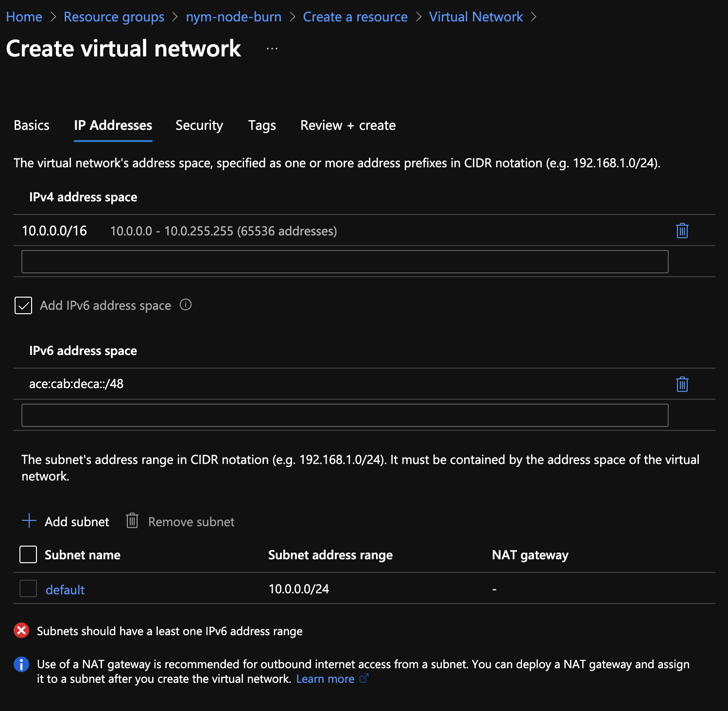Screen dimensions: 728x711
Task: Open the default subnet settings
Action: click(x=65, y=589)
